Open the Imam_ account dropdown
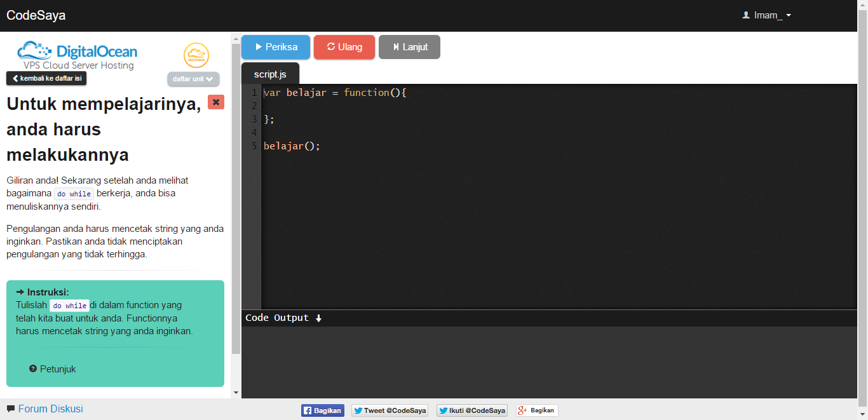This screenshot has height=420, width=868. 766,15
